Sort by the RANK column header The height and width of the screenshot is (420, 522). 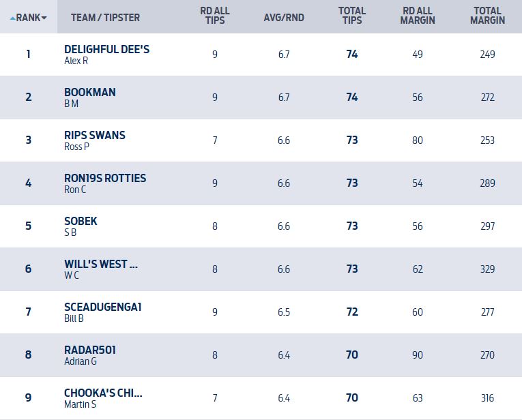[x=29, y=17]
